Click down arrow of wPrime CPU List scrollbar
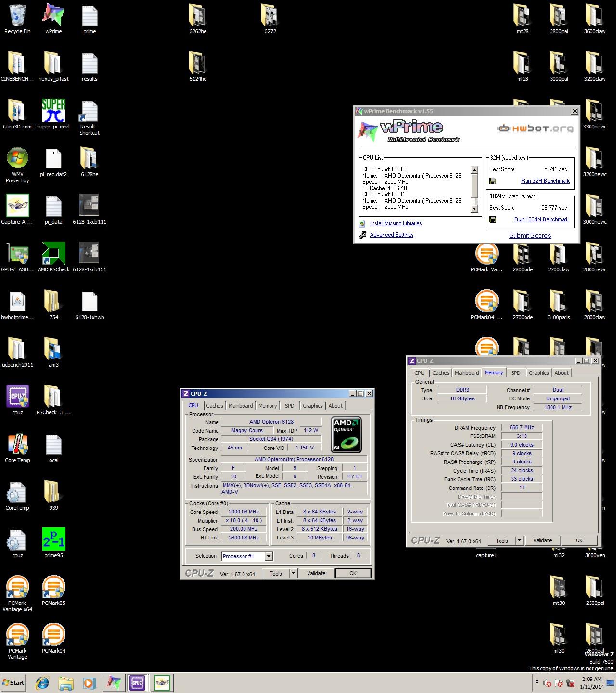The height and width of the screenshot is (693, 616). coord(474,209)
